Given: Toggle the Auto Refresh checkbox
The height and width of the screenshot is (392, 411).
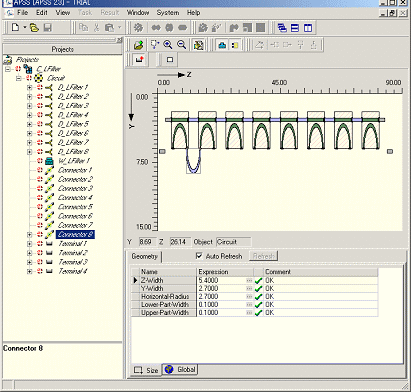Looking at the screenshot, I should pos(199,256).
